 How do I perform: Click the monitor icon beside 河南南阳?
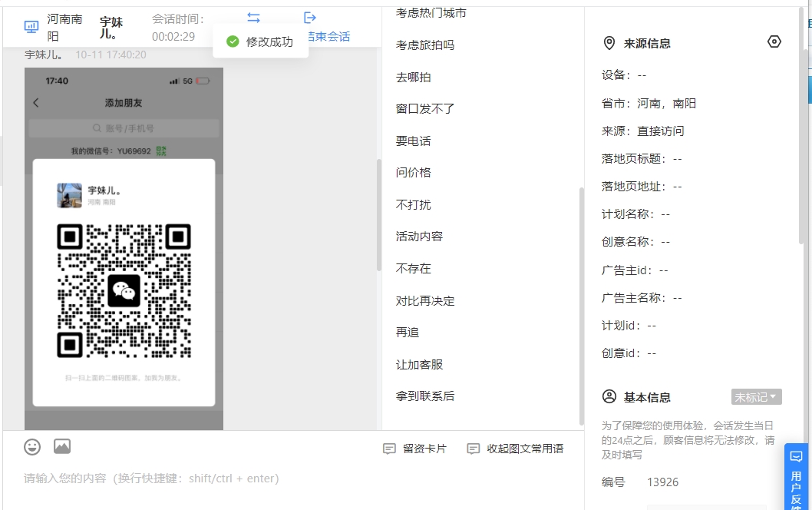31,26
